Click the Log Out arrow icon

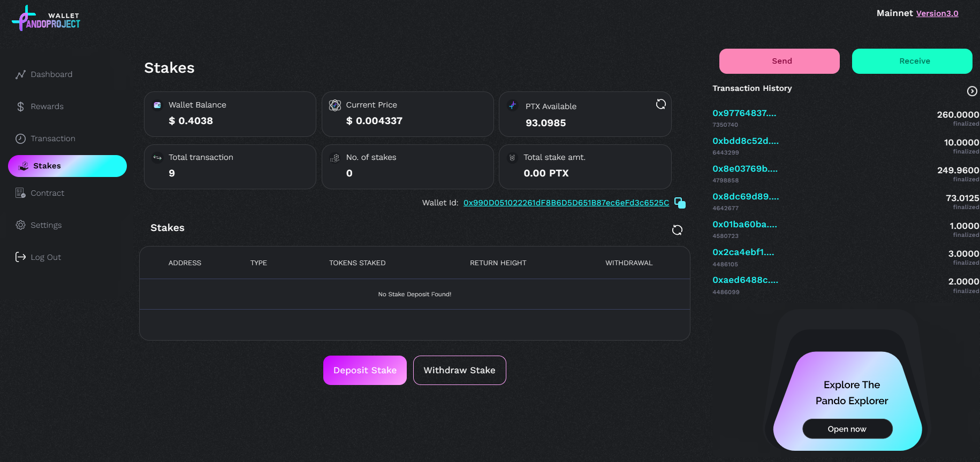pyautogui.click(x=20, y=257)
